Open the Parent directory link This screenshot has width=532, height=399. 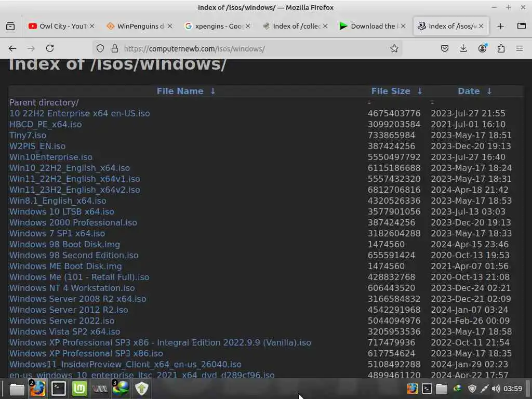[44, 102]
